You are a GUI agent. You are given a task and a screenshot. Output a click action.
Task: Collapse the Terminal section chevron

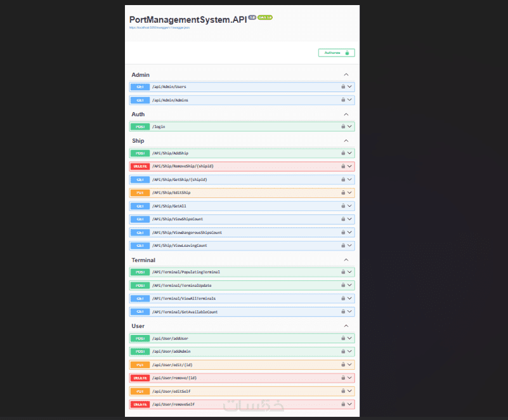pyautogui.click(x=346, y=260)
